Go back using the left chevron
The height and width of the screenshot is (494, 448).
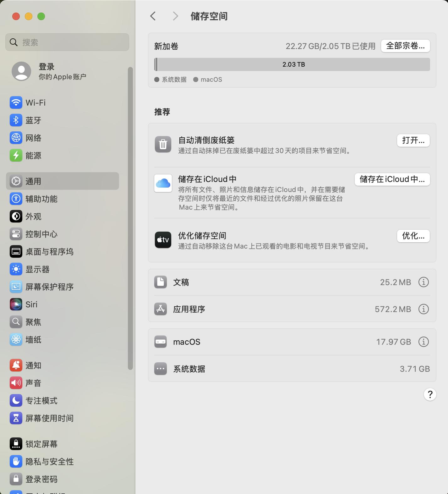153,16
